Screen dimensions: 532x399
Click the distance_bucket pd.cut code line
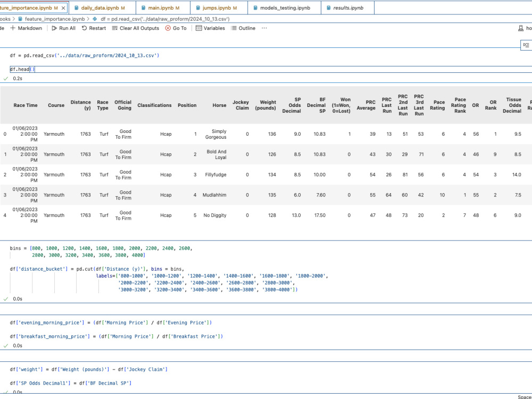[97, 269]
